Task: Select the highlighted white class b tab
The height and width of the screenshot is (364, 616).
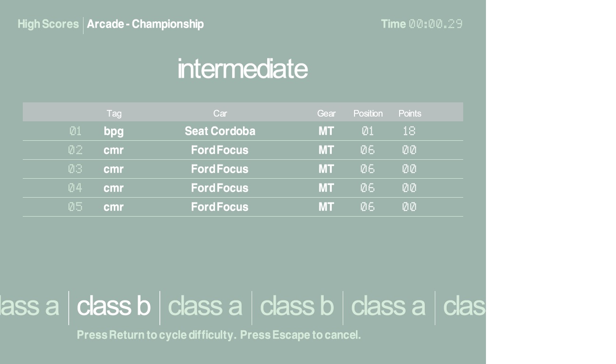Action: click(113, 306)
